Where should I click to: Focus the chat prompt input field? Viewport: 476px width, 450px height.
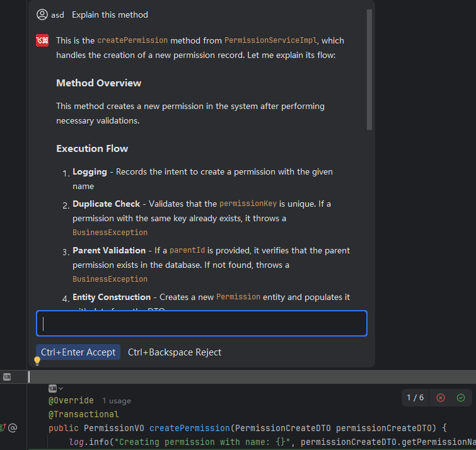pos(201,323)
